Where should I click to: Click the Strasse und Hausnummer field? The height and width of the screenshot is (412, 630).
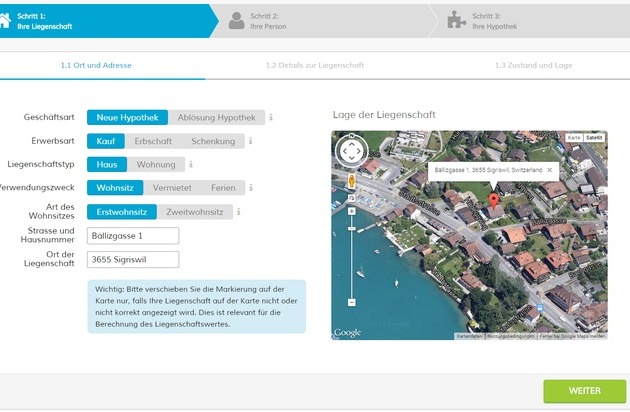pos(133,236)
